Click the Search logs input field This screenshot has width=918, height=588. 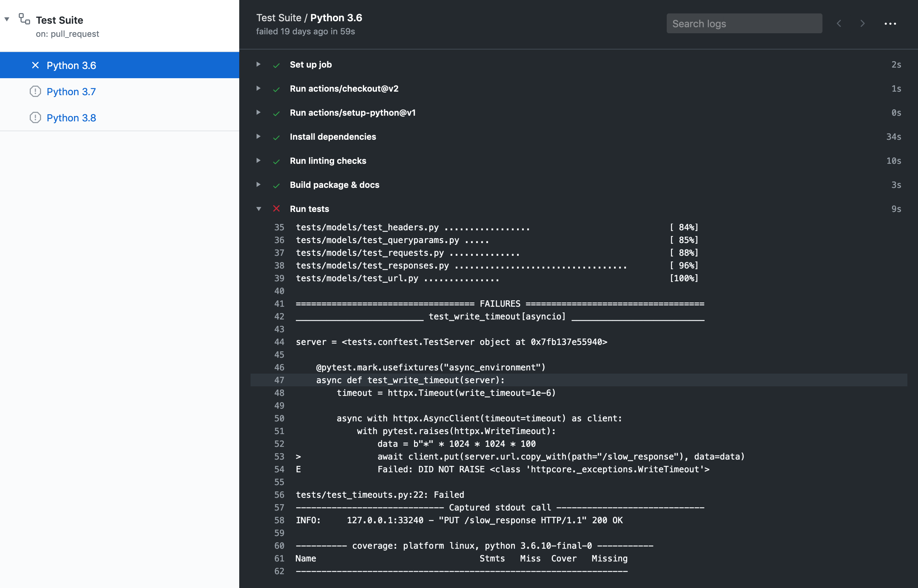point(744,24)
